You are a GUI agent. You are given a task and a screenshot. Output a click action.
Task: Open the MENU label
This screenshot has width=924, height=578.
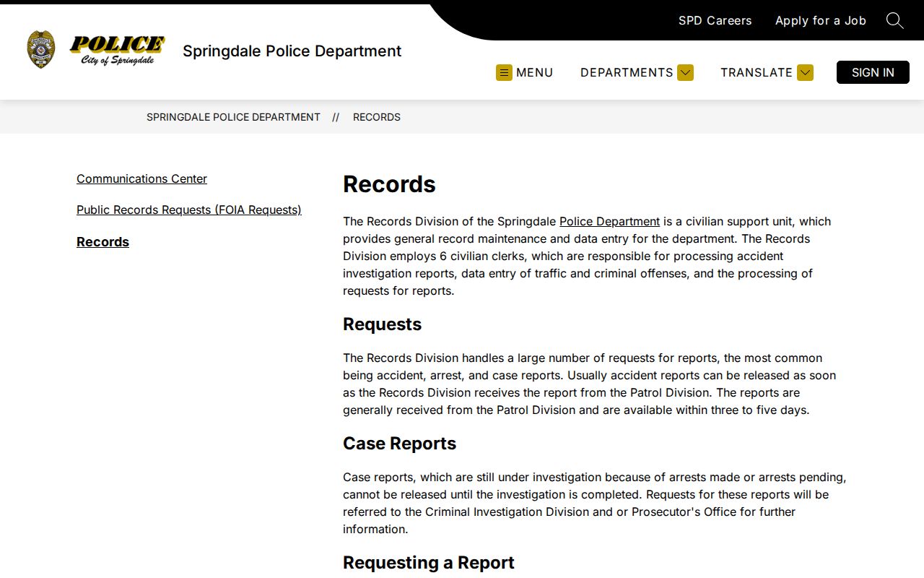534,72
